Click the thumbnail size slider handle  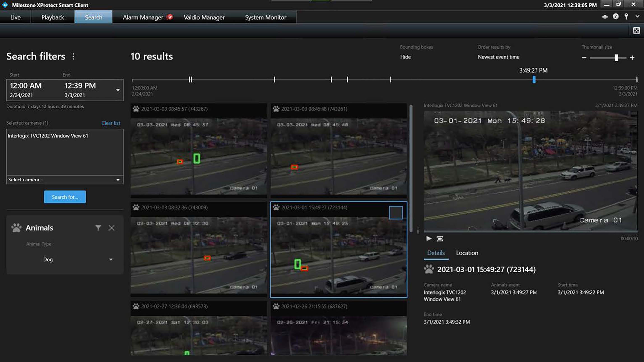click(616, 58)
